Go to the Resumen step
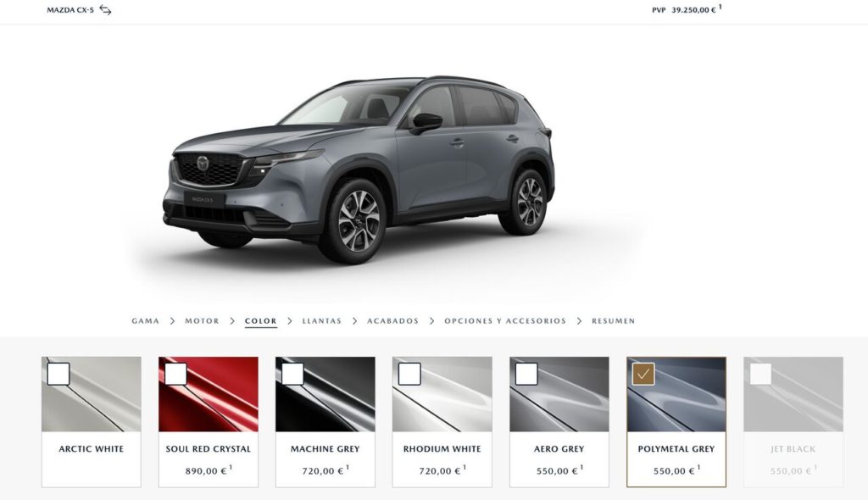 614,321
